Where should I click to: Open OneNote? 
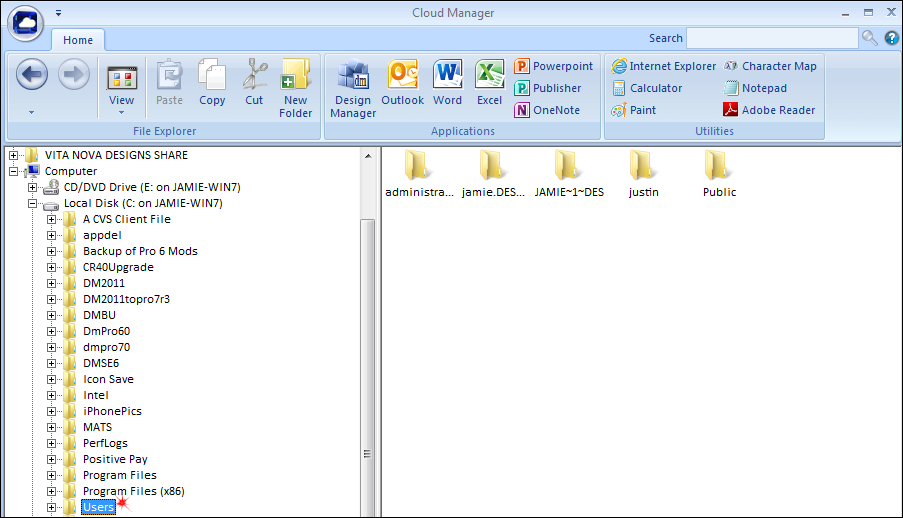547,110
